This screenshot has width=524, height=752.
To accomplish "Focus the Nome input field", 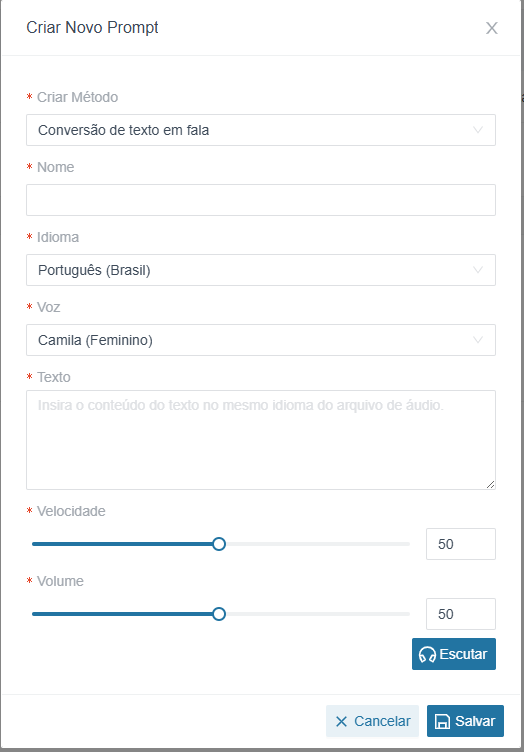I will click(x=261, y=200).
